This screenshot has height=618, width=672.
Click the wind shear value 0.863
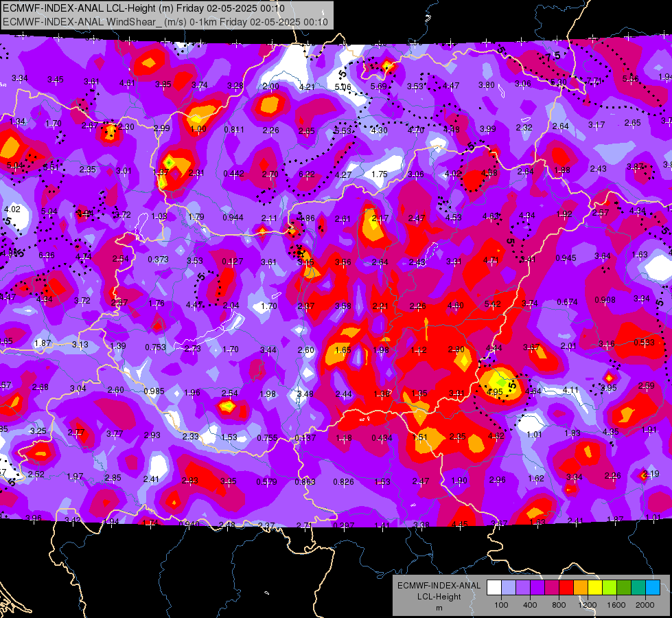[305, 482]
